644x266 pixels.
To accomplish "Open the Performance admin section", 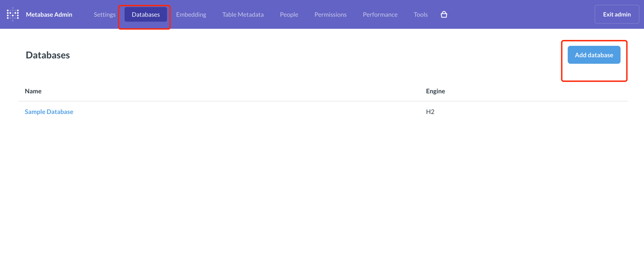I will pos(380,14).
